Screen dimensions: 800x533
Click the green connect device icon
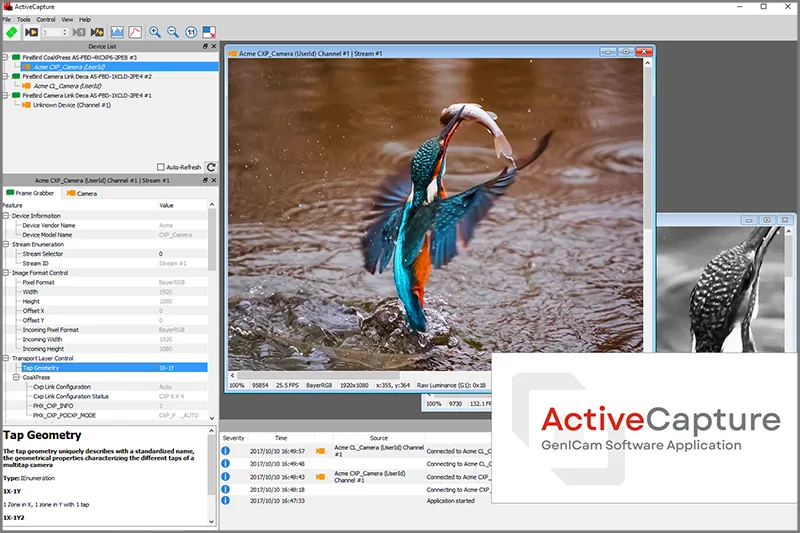(12, 32)
